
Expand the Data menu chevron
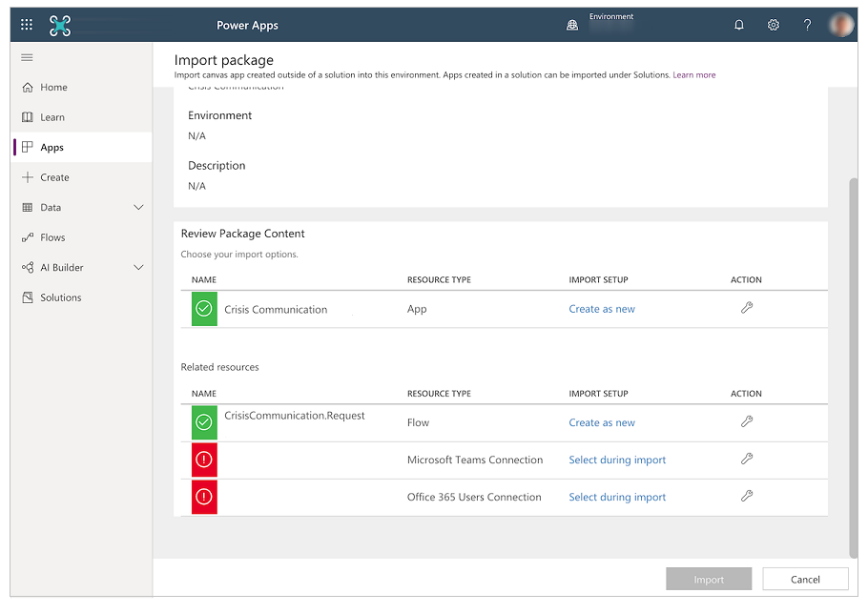coord(138,208)
